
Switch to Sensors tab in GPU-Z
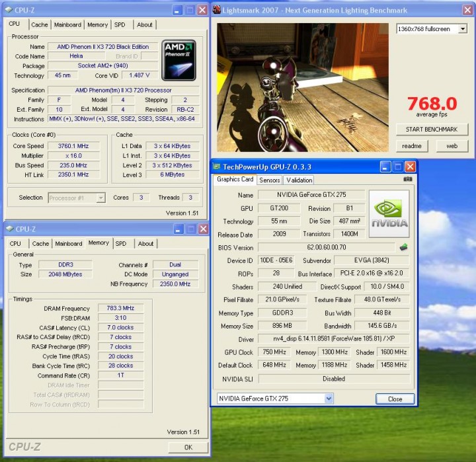coord(270,180)
